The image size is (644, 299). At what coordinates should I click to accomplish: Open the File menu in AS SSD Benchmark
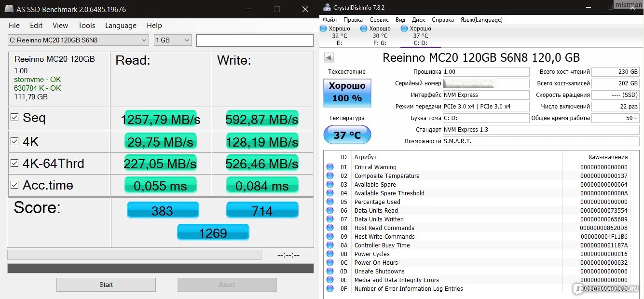[14, 26]
